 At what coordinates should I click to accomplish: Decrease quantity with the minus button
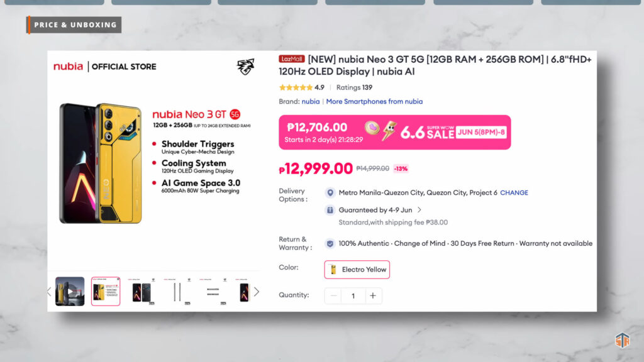tap(334, 296)
